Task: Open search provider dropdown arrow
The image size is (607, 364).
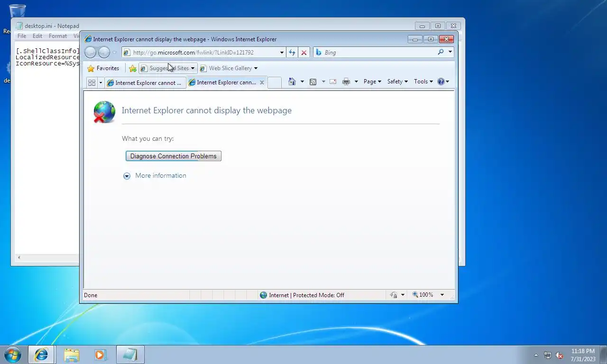Action: [450, 52]
